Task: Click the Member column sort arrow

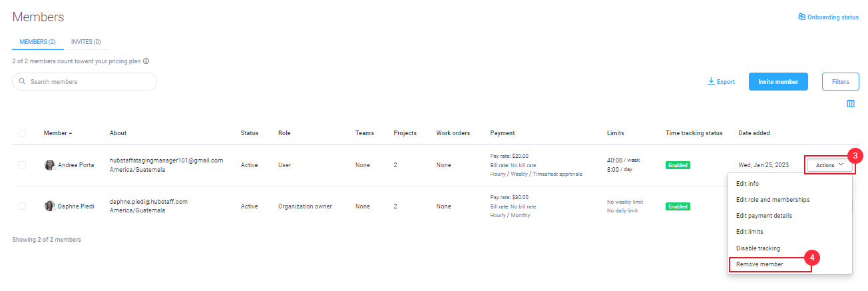Action: pyautogui.click(x=71, y=133)
